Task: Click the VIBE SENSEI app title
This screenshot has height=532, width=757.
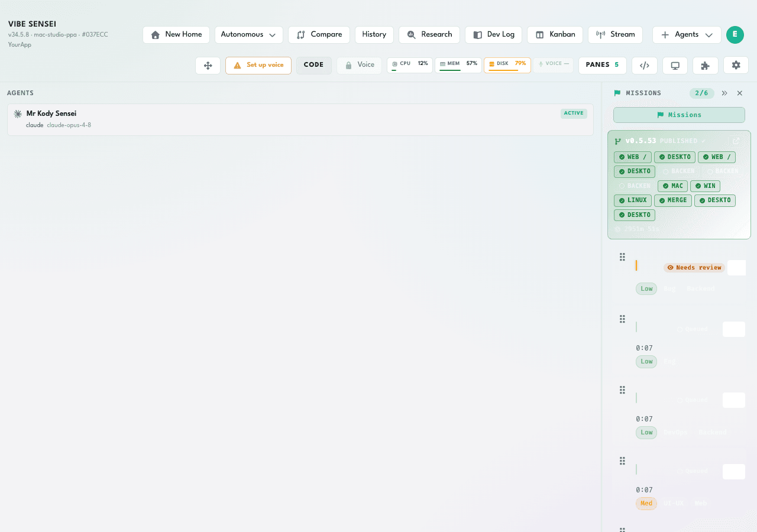Action: 32,24
